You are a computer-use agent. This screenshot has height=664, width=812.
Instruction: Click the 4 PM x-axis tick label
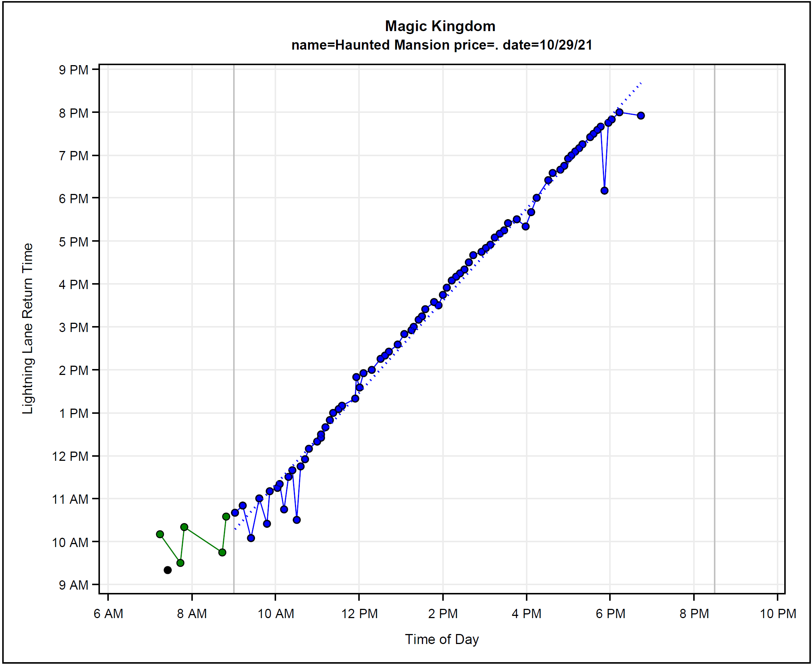point(526,614)
